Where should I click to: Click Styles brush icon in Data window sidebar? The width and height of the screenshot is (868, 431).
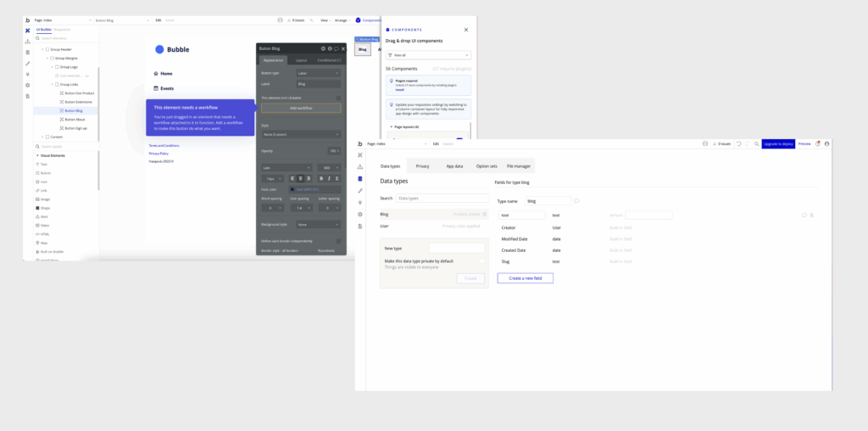(360, 191)
